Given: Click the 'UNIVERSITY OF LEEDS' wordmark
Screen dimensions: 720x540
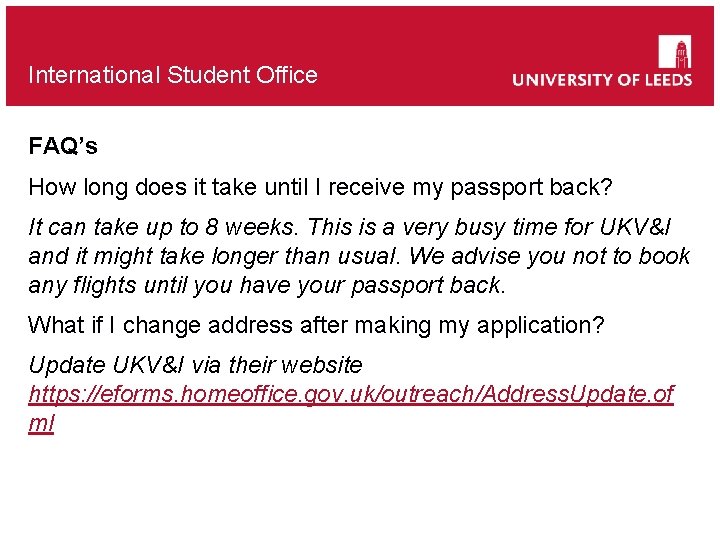Looking at the screenshot, I should [x=602, y=80].
